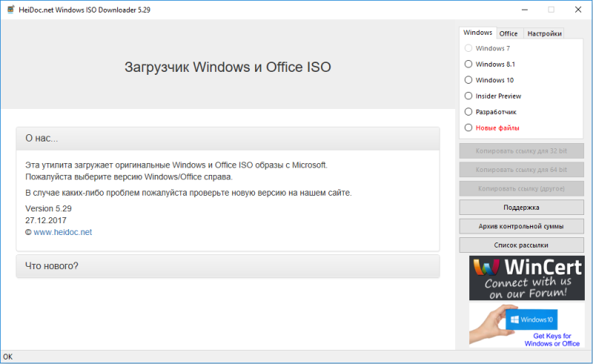Open the WinCert forum banner
The width and height of the screenshot is (593, 364).
click(527, 278)
